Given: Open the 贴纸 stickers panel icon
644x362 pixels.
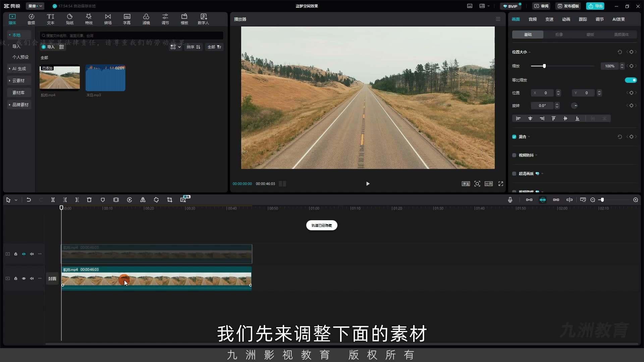Looking at the screenshot, I should tap(70, 19).
